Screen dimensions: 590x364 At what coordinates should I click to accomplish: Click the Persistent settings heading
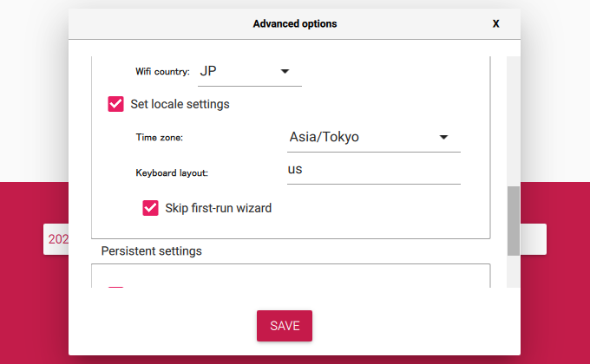tap(151, 250)
